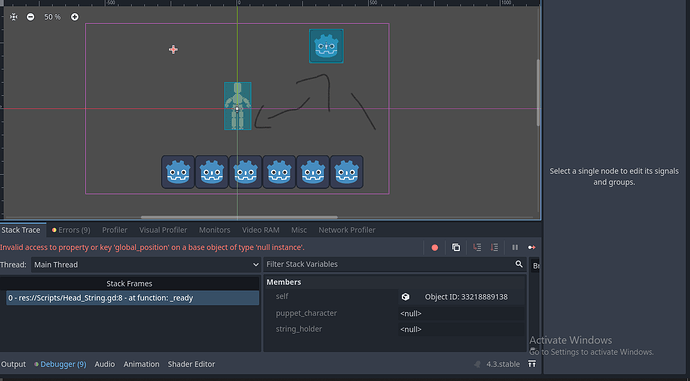Switch to the Stack Trace tab
Screen dimensions: 690x381
click(21, 230)
